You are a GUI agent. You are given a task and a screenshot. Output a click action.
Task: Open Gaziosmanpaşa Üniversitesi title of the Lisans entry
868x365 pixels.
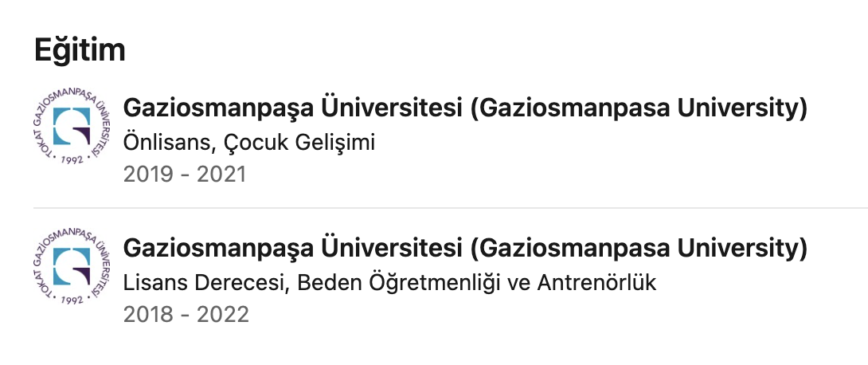pos(292,249)
